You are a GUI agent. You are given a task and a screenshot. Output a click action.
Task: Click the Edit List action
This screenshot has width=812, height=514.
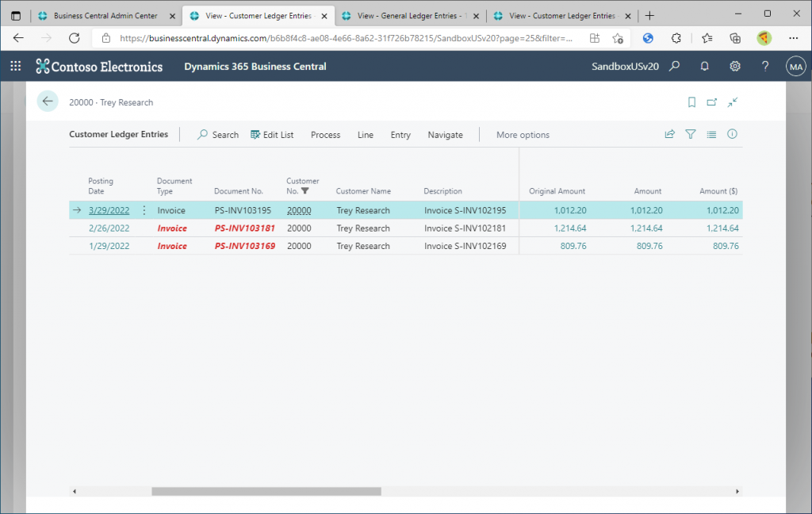point(272,135)
